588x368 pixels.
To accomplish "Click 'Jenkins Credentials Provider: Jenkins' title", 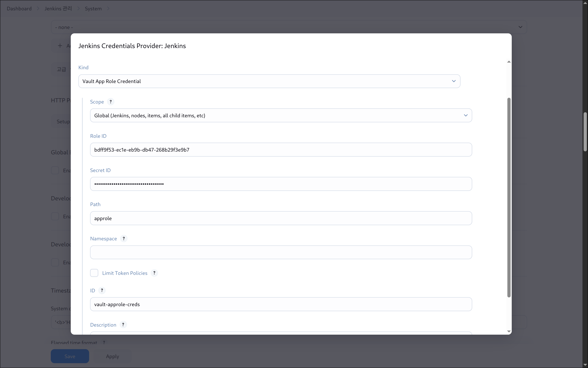I will [x=132, y=46].
